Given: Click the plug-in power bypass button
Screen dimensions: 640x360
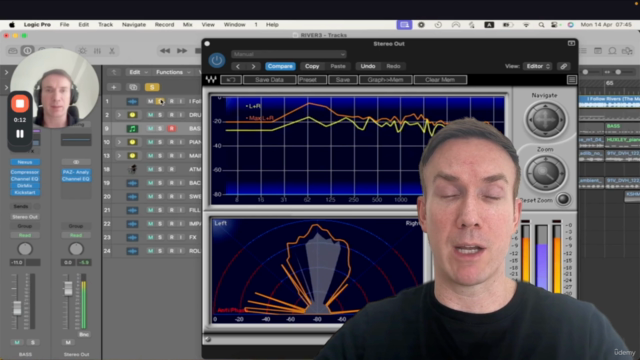Looking at the screenshot, I should pyautogui.click(x=217, y=60).
